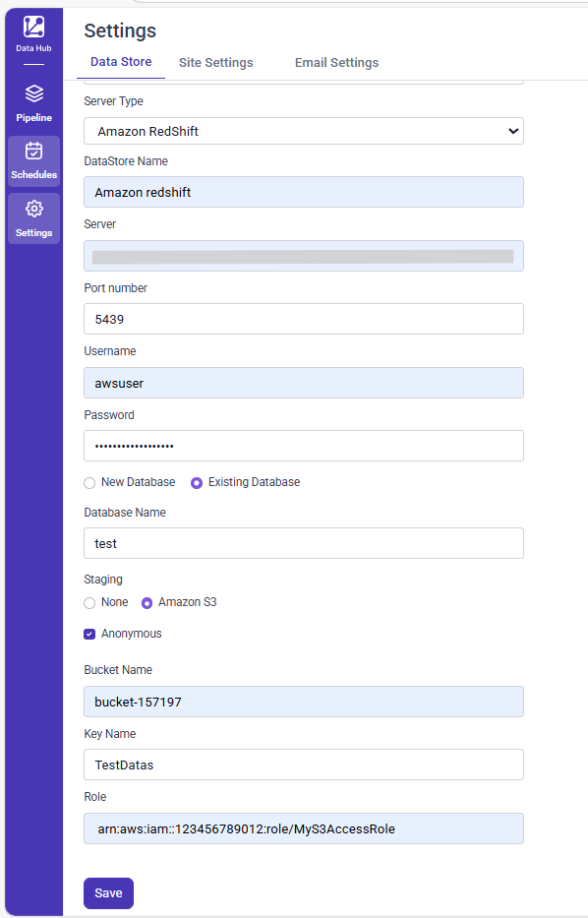Click the Role ARN input field
588x918 pixels.
click(x=304, y=828)
